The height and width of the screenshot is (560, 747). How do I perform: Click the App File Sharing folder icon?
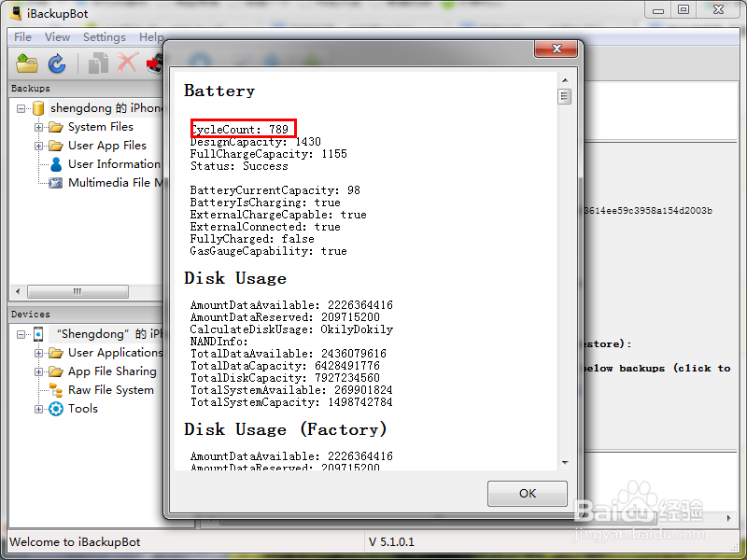tap(56, 371)
